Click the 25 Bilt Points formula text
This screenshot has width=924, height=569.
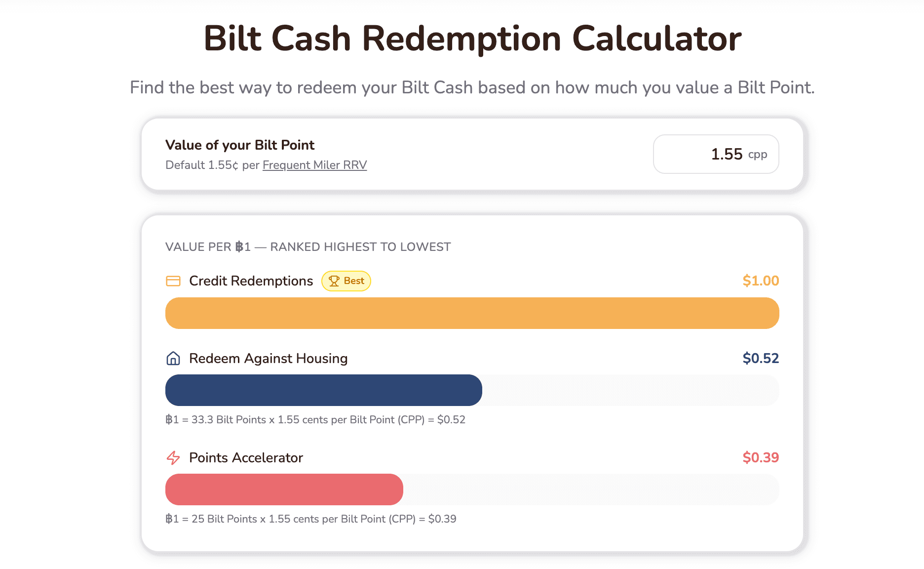click(x=310, y=519)
